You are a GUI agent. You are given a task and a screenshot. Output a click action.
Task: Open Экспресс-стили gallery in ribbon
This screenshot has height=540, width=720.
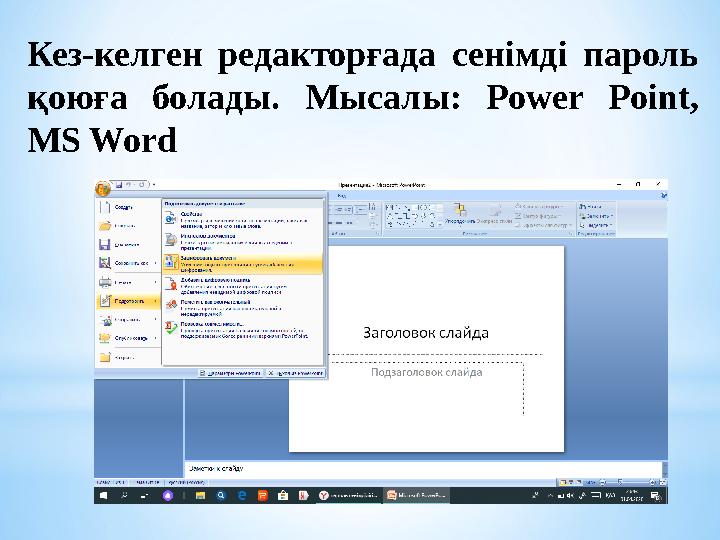(494, 214)
